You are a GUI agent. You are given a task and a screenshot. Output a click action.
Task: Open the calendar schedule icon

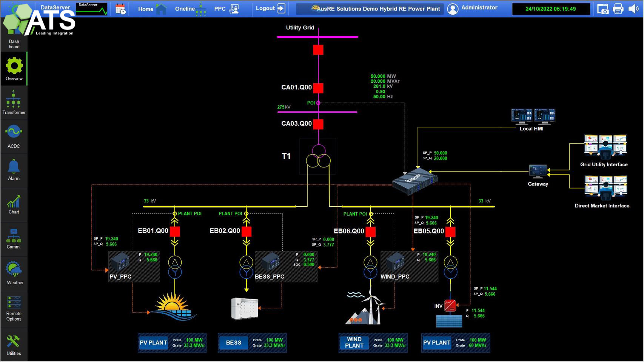coord(120,9)
